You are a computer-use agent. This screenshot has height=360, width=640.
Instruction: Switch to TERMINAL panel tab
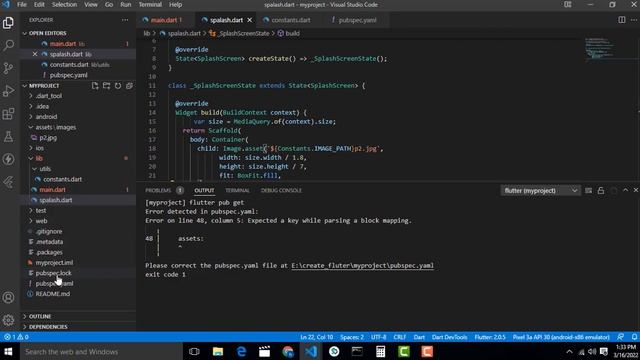pyautogui.click(x=237, y=191)
